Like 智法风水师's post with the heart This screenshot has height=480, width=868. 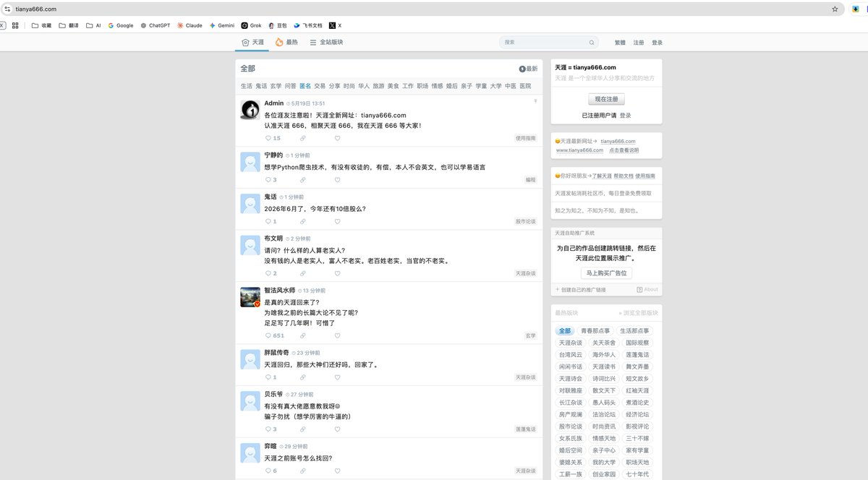click(x=337, y=336)
